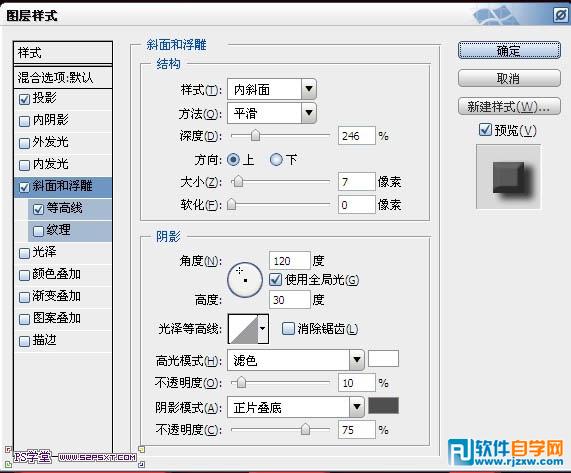This screenshot has width=571, height=473.
Task: Enable the 内阴影 checkbox
Action: point(24,121)
